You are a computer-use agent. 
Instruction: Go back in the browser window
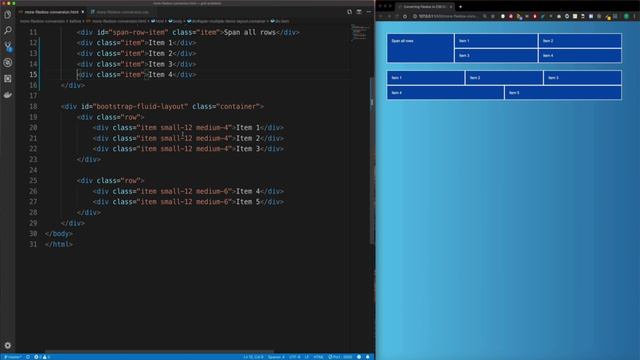pos(380,16)
